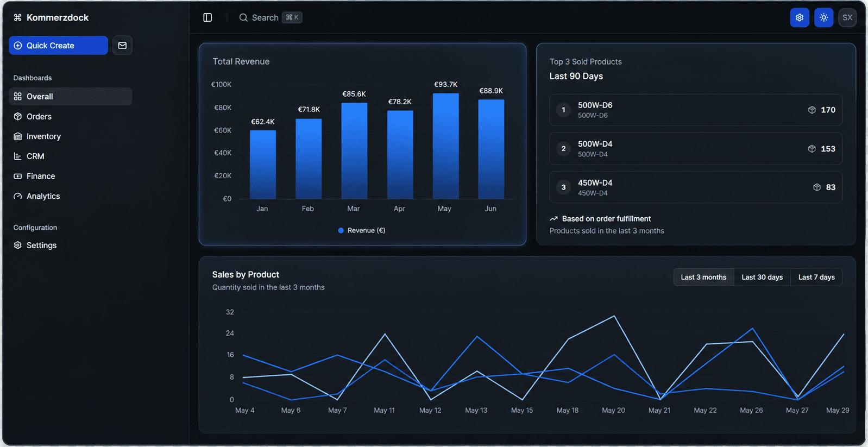The image size is (868, 447).
Task: Open the blue settings gear in the header
Action: [x=800, y=17]
